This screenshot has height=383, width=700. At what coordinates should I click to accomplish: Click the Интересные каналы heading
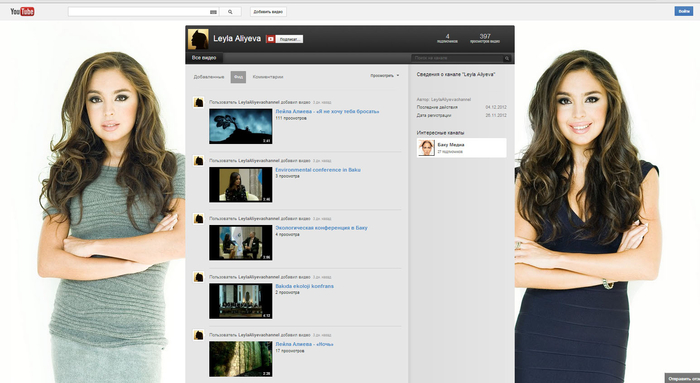(440, 133)
